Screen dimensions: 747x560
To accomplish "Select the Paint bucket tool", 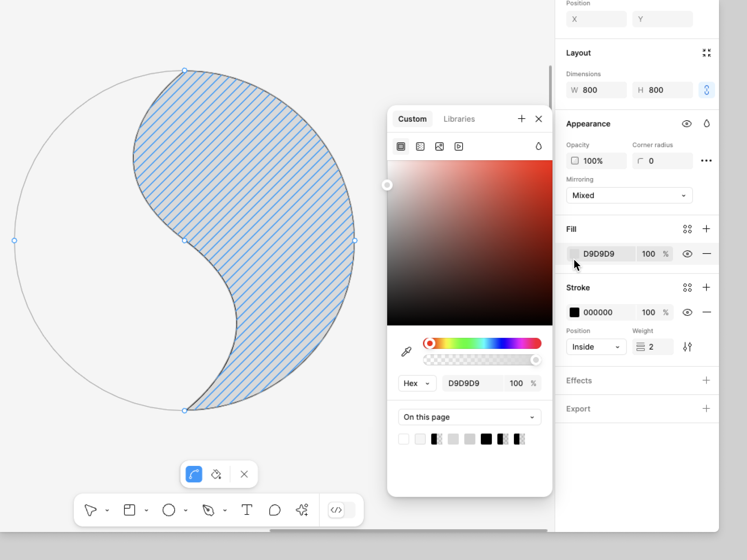I will point(216,474).
